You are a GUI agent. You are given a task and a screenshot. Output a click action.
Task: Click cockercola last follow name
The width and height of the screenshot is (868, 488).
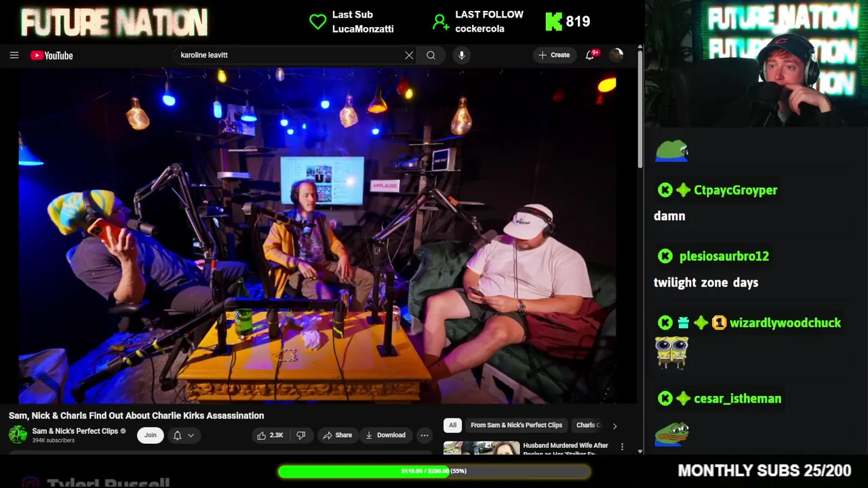(x=479, y=29)
